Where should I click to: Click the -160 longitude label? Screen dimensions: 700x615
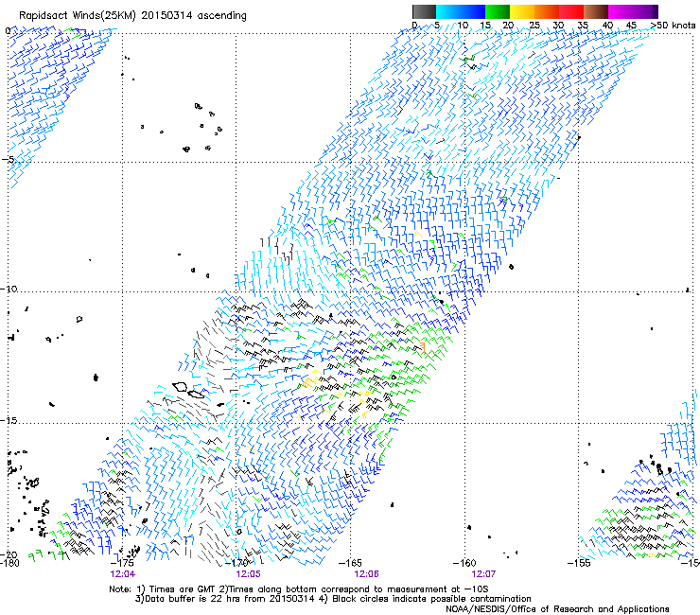[x=464, y=563]
